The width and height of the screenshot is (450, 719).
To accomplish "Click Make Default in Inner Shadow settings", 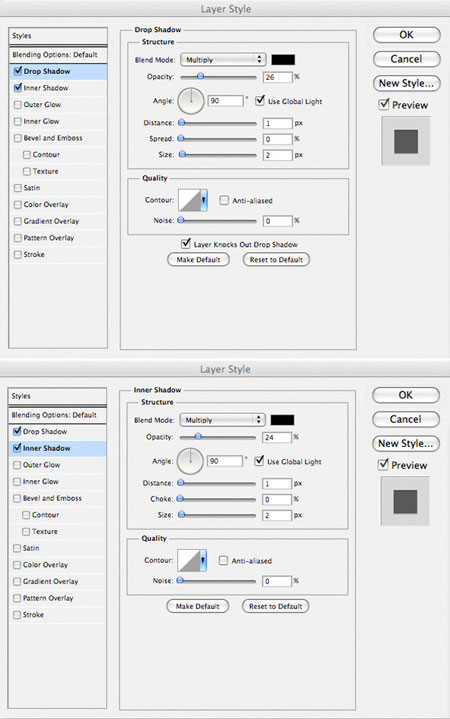I will click(x=197, y=606).
